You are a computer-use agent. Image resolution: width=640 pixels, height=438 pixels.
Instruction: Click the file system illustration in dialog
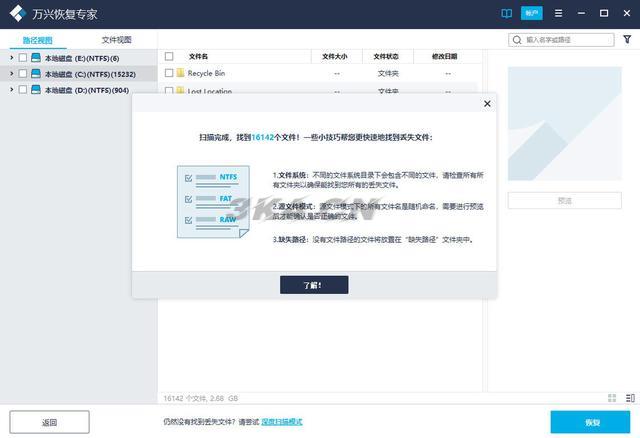point(213,202)
